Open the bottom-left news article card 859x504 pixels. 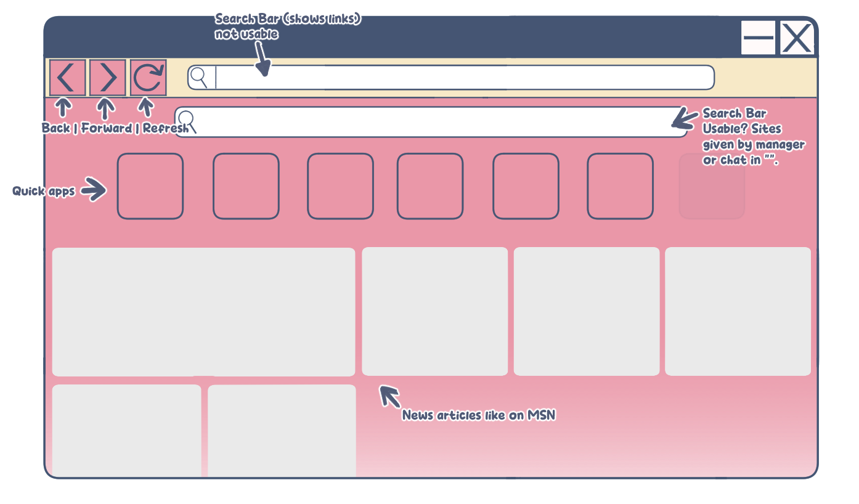pos(127,431)
